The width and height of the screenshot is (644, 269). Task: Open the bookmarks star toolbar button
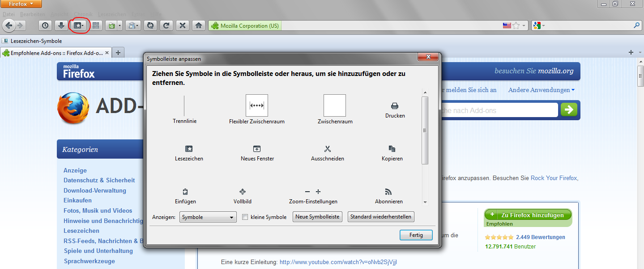[x=79, y=26]
